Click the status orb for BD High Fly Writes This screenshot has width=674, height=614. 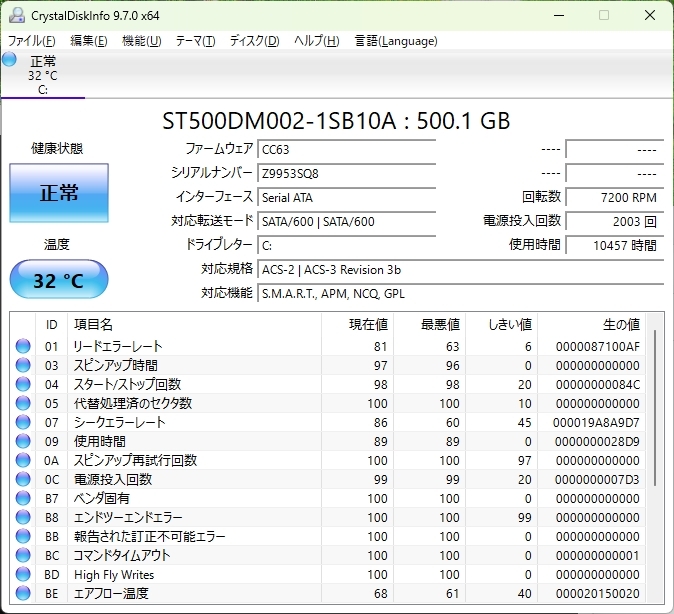point(23,574)
